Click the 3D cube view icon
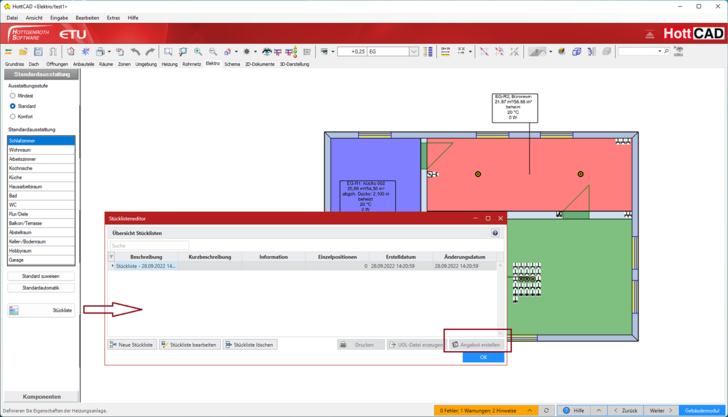728x417 pixels. (x=577, y=51)
